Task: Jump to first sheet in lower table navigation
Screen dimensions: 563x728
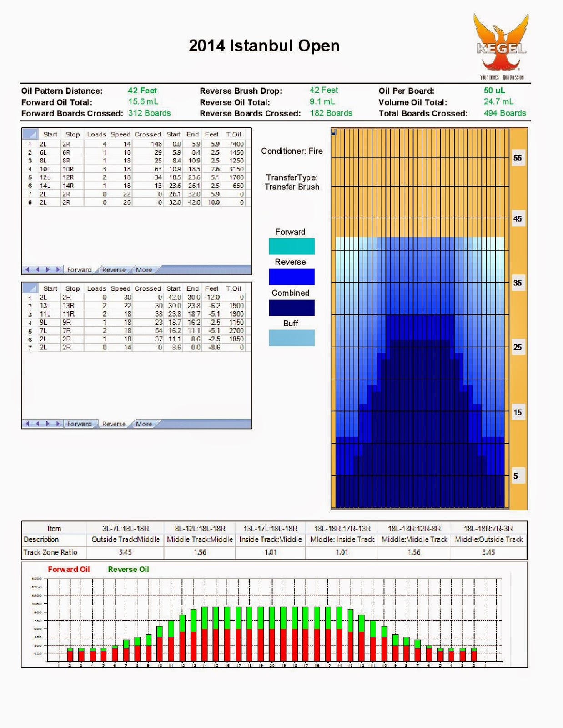Action: point(27,424)
